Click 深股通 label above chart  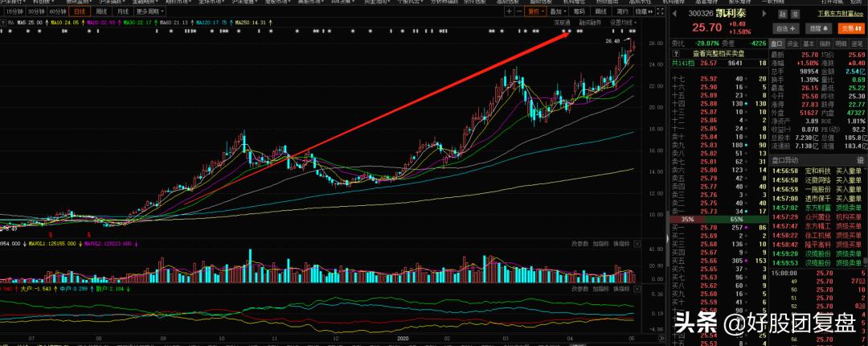(x=562, y=23)
